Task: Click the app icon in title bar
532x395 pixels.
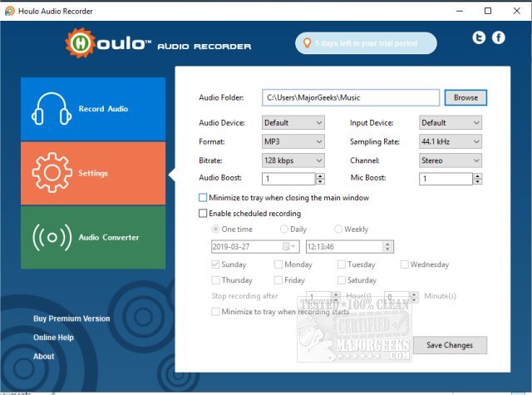Action: (9, 11)
